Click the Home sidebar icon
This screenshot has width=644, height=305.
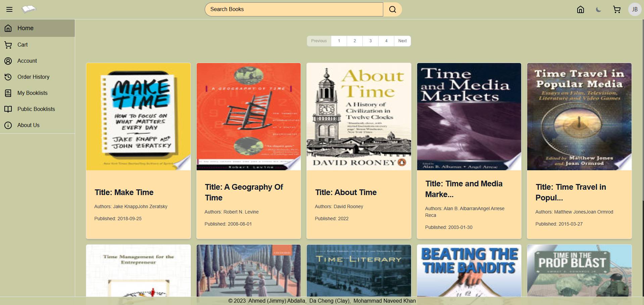[x=8, y=28]
